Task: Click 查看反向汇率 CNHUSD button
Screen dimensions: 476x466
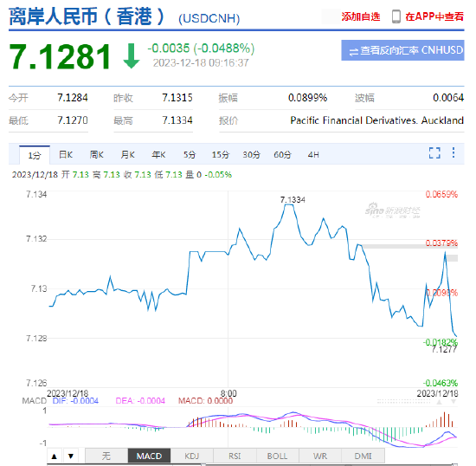Action: pyautogui.click(x=402, y=50)
